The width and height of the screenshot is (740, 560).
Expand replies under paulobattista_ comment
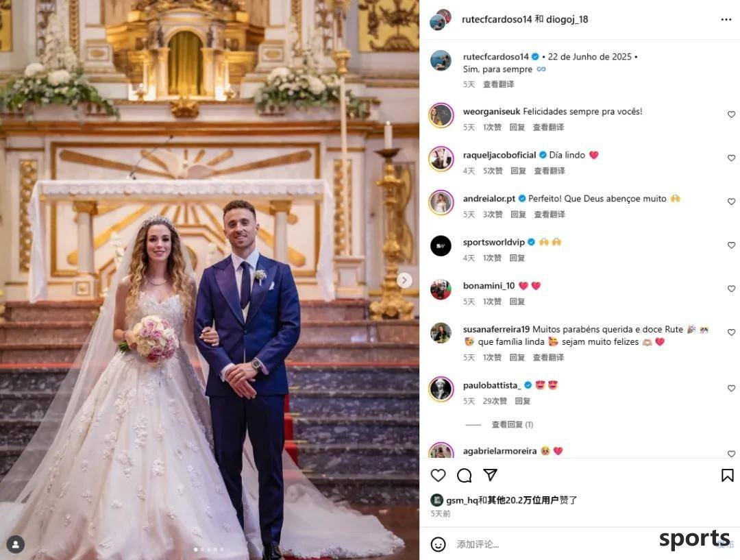512,424
